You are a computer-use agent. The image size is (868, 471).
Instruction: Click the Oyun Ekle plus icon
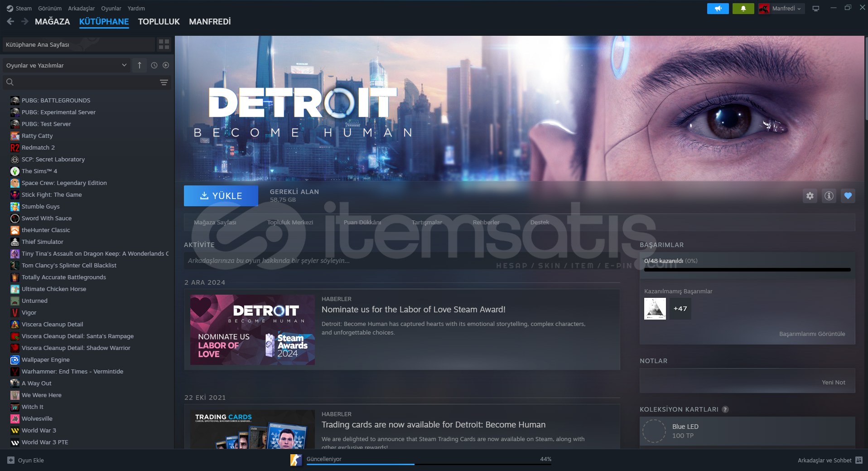11,460
